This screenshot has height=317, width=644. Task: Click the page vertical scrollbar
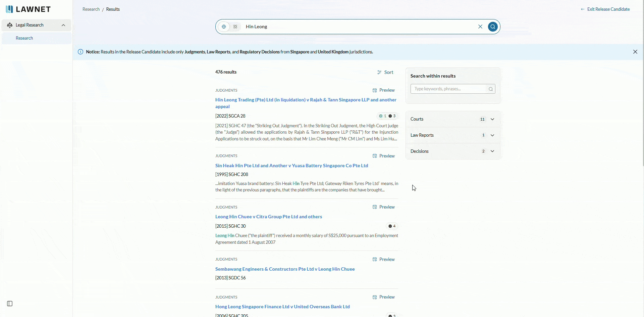(x=643, y=83)
